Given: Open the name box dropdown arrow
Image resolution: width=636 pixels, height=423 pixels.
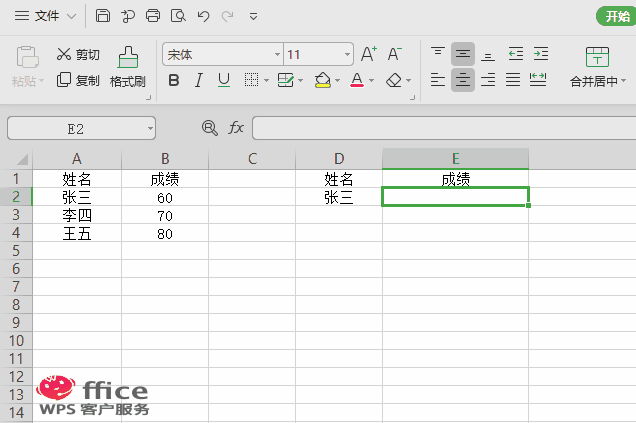Looking at the screenshot, I should (150, 129).
